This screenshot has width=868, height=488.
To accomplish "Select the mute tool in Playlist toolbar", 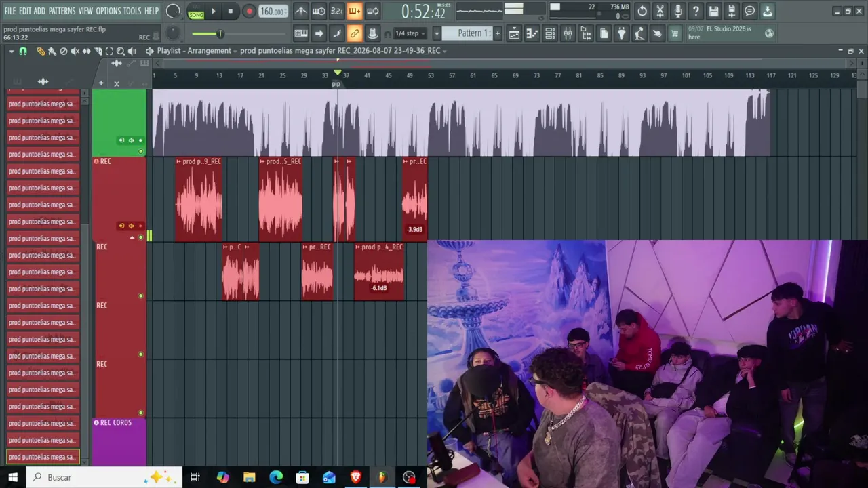I will coord(75,51).
